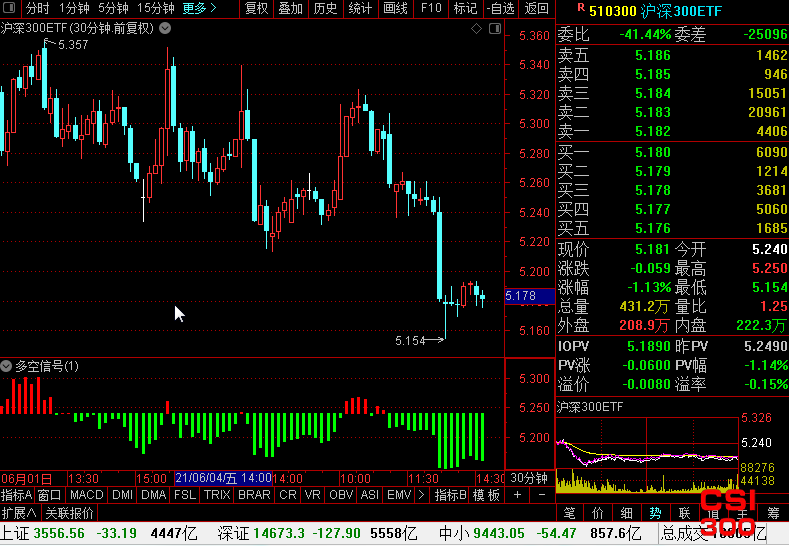Click the 标记 mark button
This screenshot has width=789, height=546.
click(x=465, y=8)
